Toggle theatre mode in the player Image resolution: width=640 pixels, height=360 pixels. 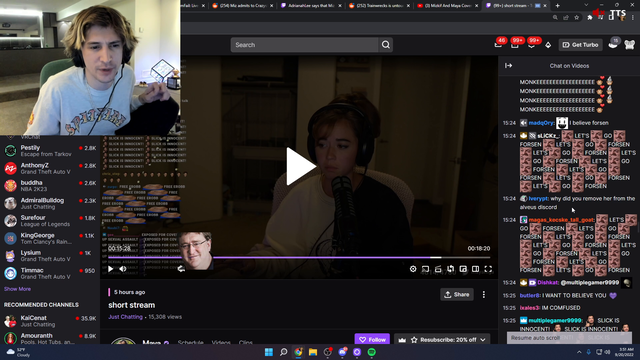(x=476, y=269)
